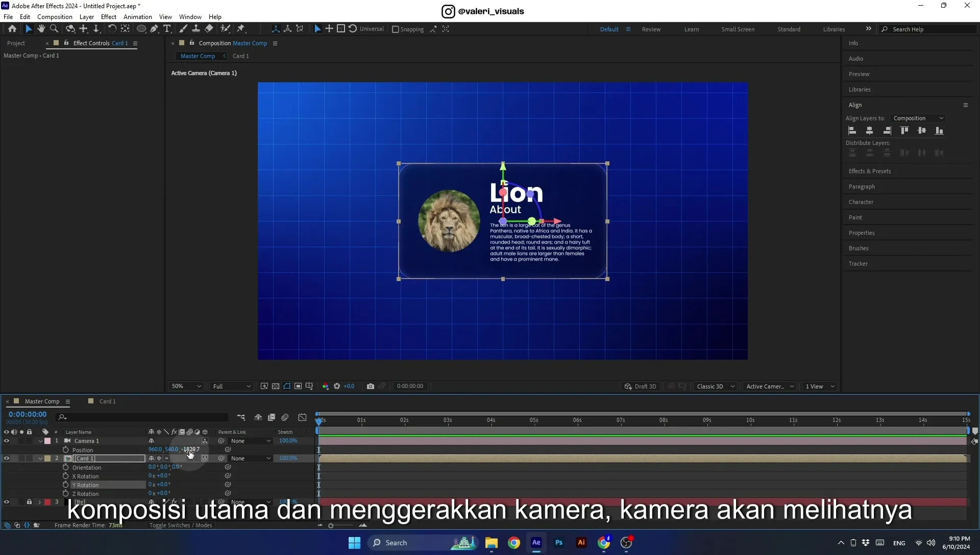This screenshot has width=980, height=555.
Task: Click the Home icon in toolbar
Action: click(x=12, y=29)
